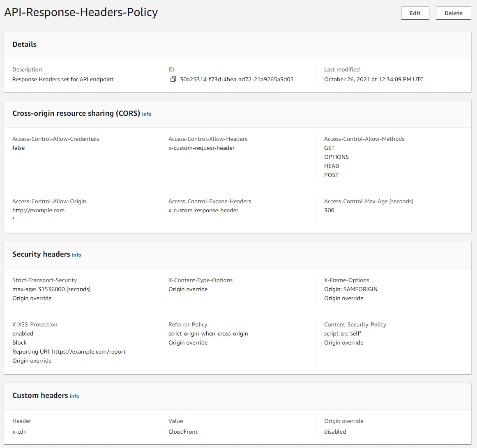Open the CORS Info link

pos(147,114)
